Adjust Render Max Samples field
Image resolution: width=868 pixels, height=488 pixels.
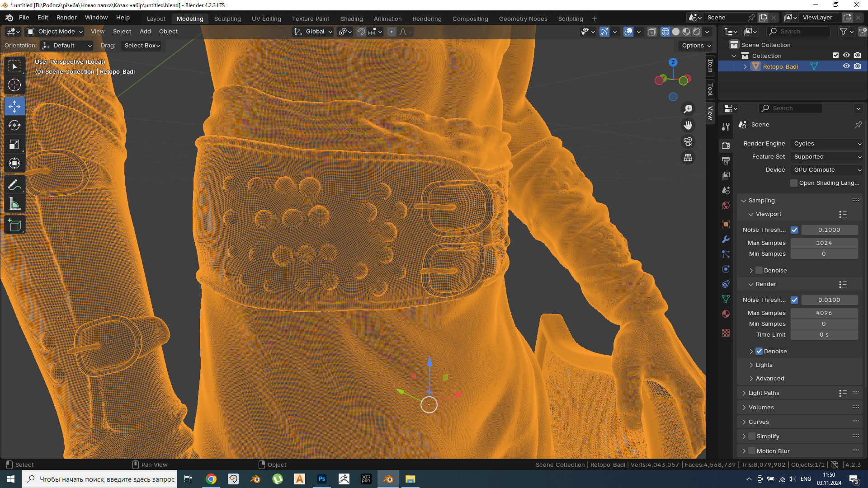[824, 313]
